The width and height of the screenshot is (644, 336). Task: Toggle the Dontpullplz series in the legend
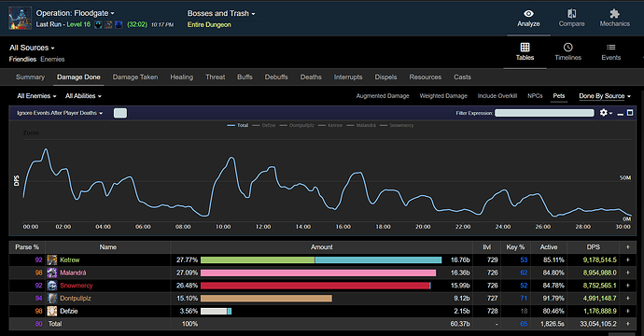pos(297,125)
